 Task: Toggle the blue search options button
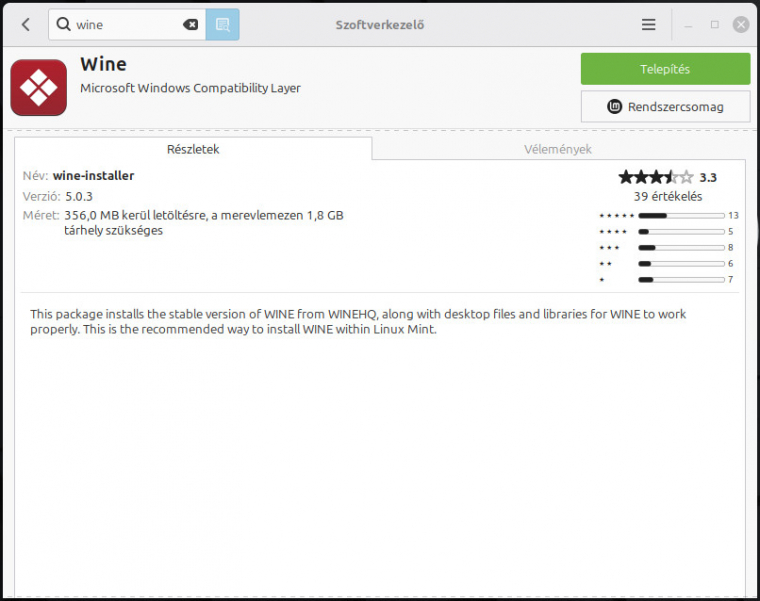[x=222, y=24]
